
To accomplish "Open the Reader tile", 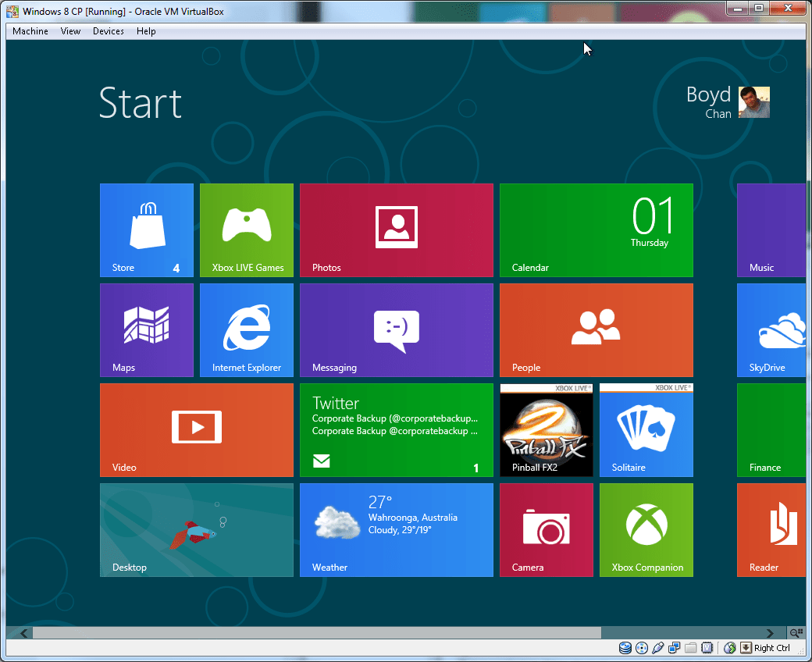I will [771, 530].
